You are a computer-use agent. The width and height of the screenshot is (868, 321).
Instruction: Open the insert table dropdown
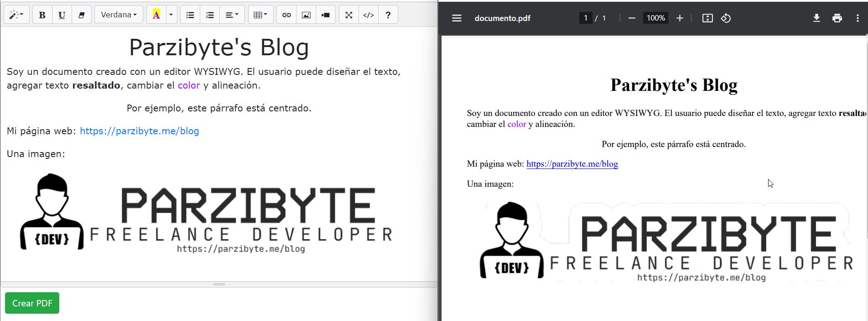[260, 15]
